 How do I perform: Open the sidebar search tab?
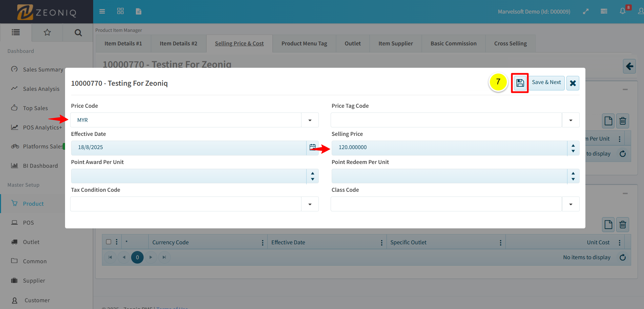pyautogui.click(x=78, y=33)
